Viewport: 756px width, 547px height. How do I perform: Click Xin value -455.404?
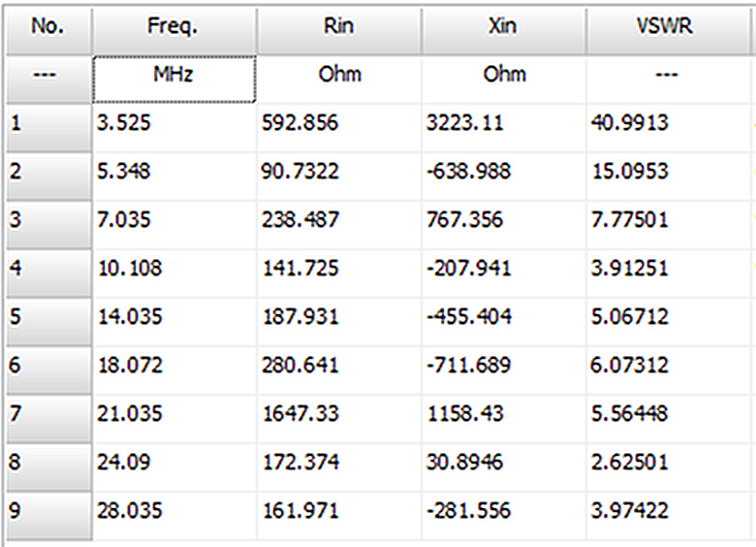pos(504,321)
